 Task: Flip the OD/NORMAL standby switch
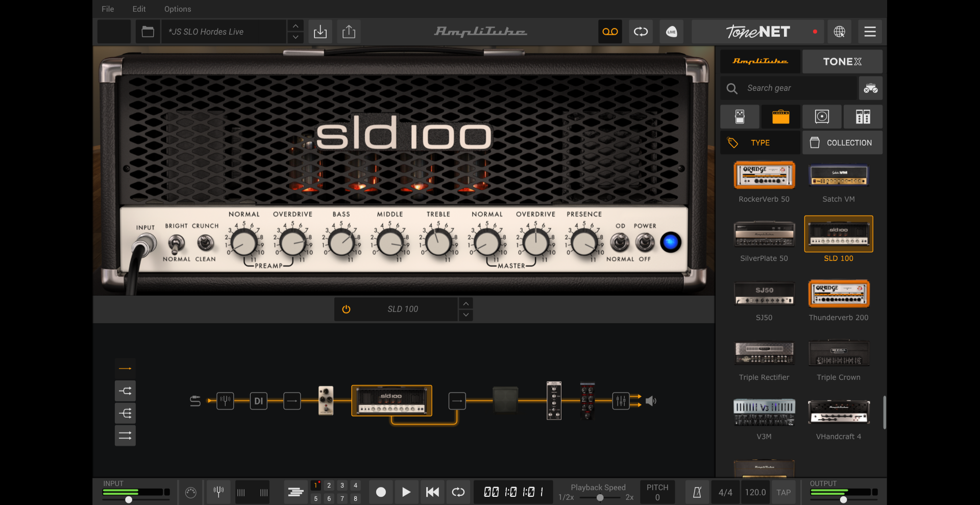click(x=620, y=242)
